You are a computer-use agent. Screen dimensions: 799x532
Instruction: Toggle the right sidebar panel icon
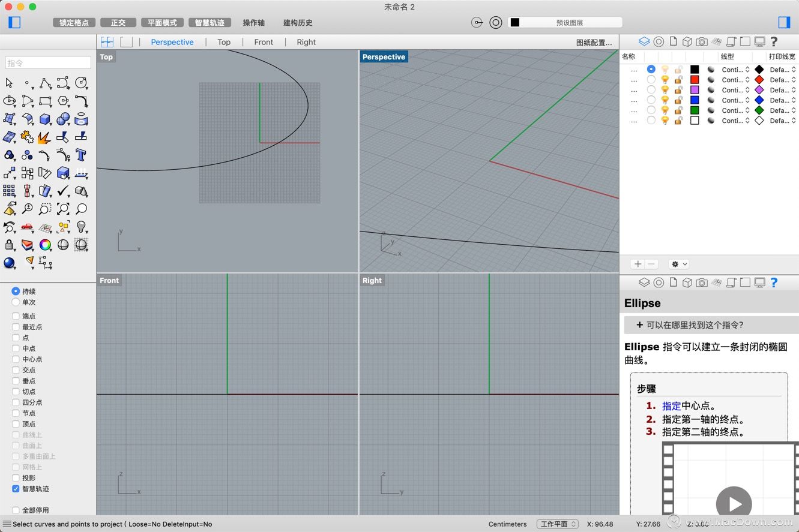pyautogui.click(x=784, y=22)
